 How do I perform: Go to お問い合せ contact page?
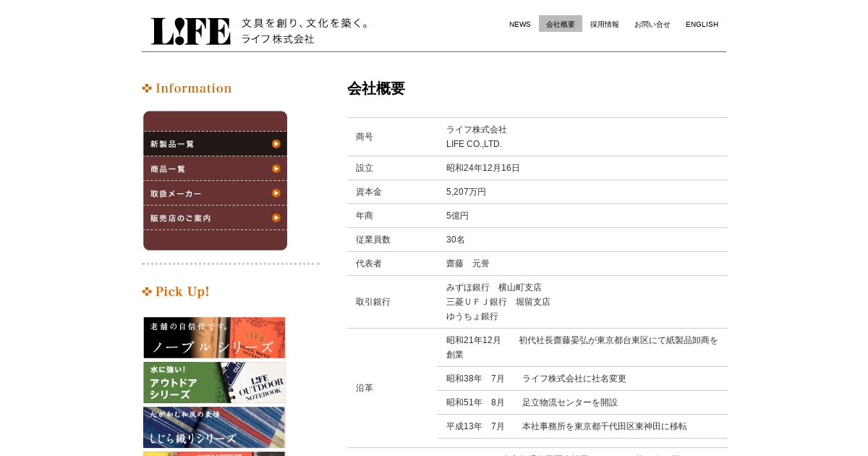click(x=652, y=24)
